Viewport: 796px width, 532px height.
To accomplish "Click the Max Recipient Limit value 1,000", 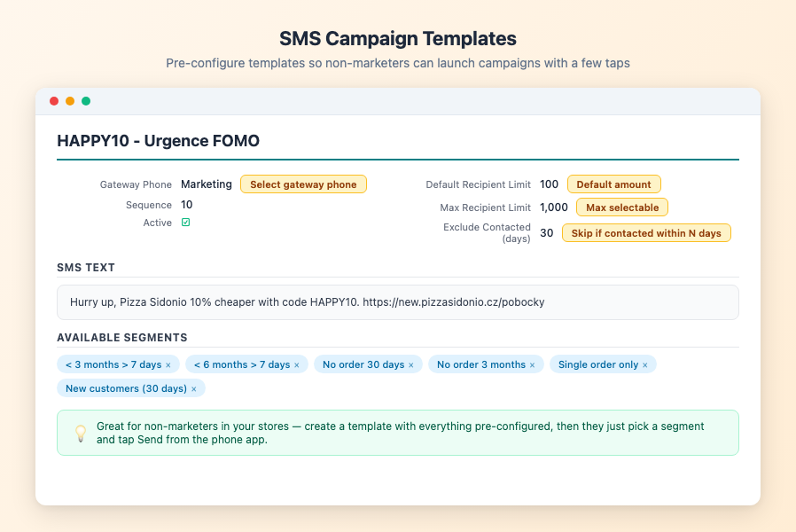I will pos(554,207).
